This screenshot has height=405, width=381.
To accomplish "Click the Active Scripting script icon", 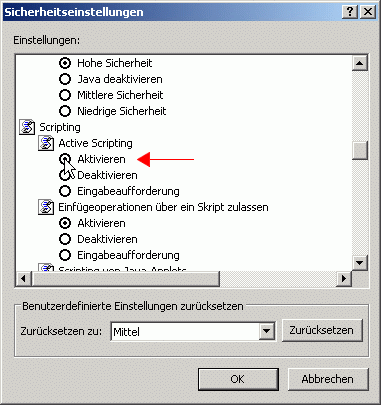I will tap(46, 143).
